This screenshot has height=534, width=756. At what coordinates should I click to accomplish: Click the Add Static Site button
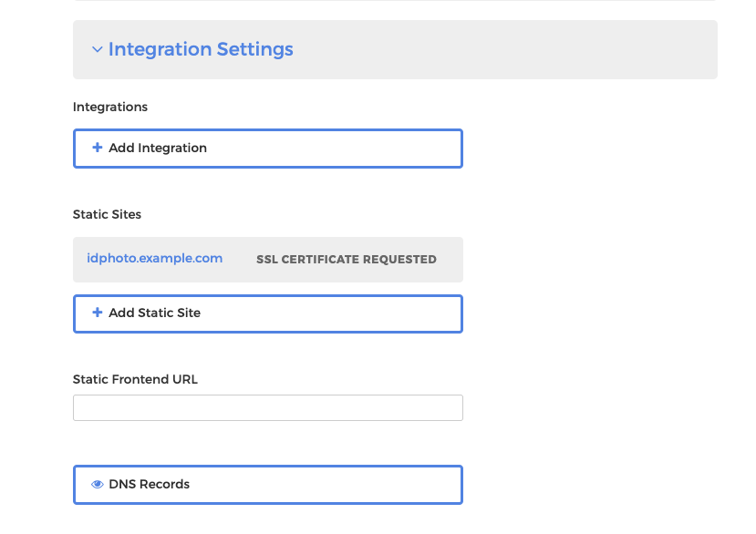268,313
